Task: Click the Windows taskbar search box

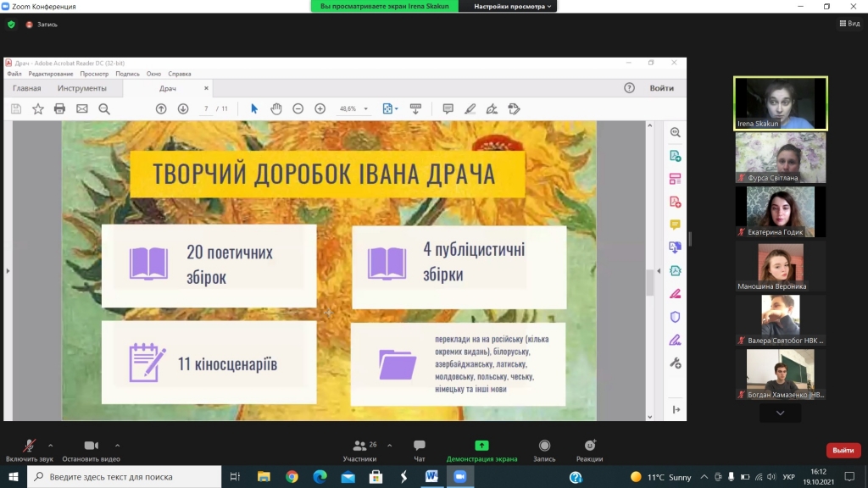Action: tap(125, 476)
